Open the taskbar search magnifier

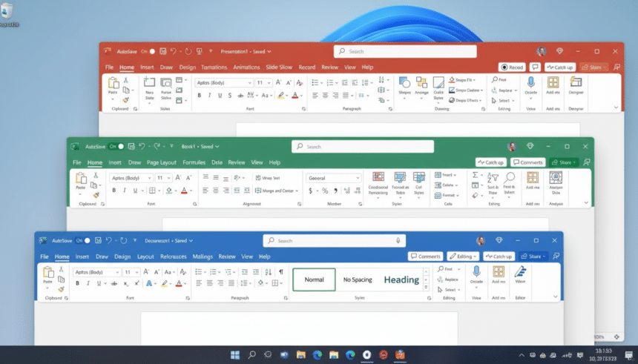tap(252, 354)
